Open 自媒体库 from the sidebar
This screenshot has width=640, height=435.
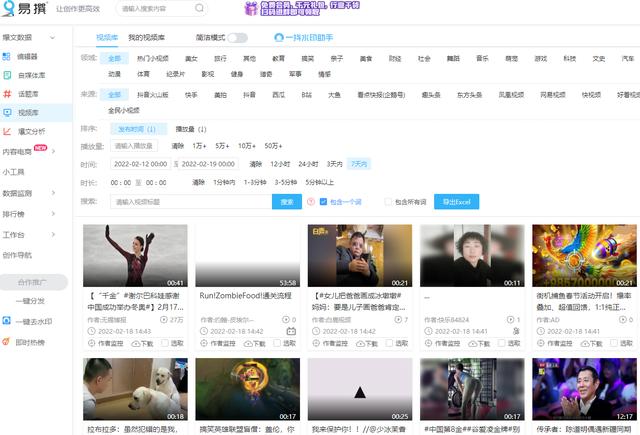pyautogui.click(x=10, y=75)
